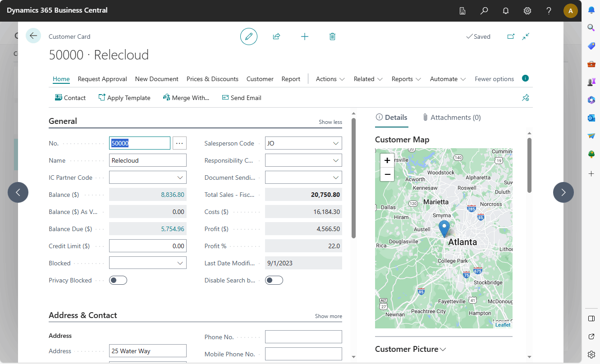Click the back arrow button
This screenshot has width=600, height=364.
tap(33, 36)
